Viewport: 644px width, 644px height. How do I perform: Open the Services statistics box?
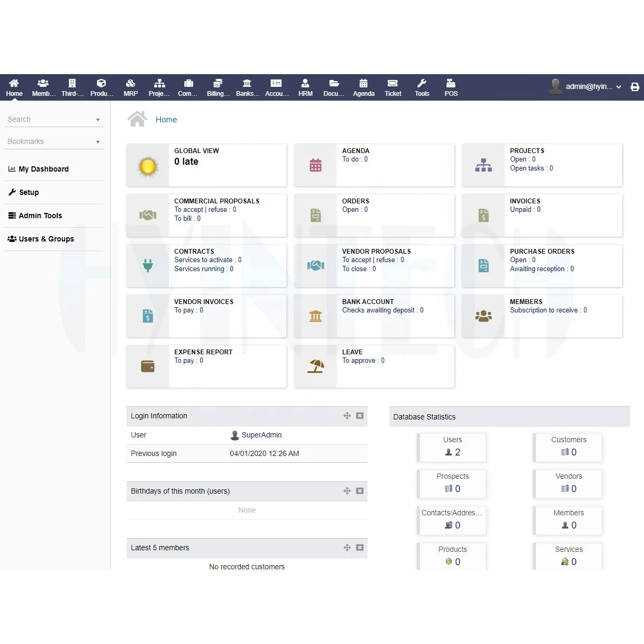pos(568,556)
